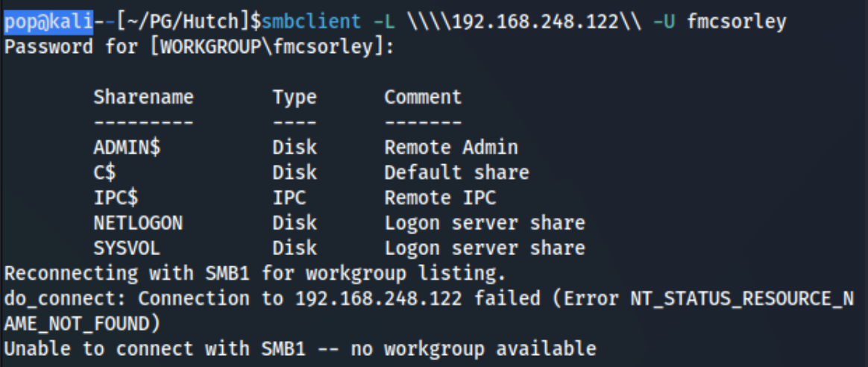Click the password prompt line

coord(199,48)
